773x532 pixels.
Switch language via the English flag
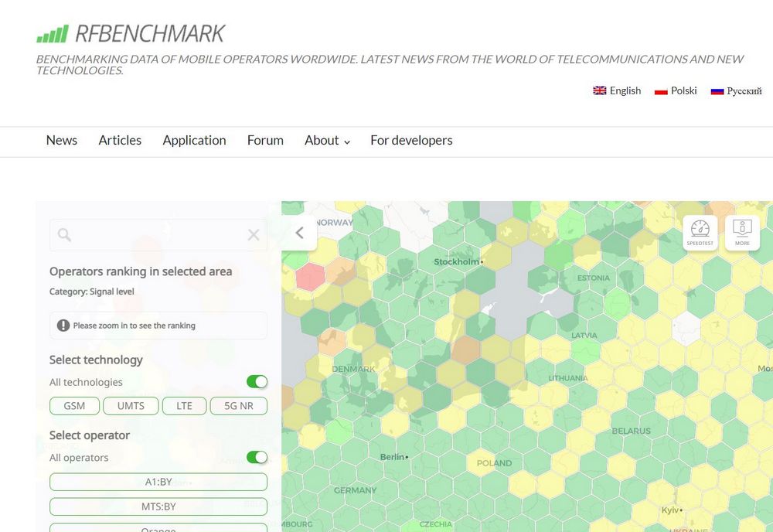tap(600, 90)
